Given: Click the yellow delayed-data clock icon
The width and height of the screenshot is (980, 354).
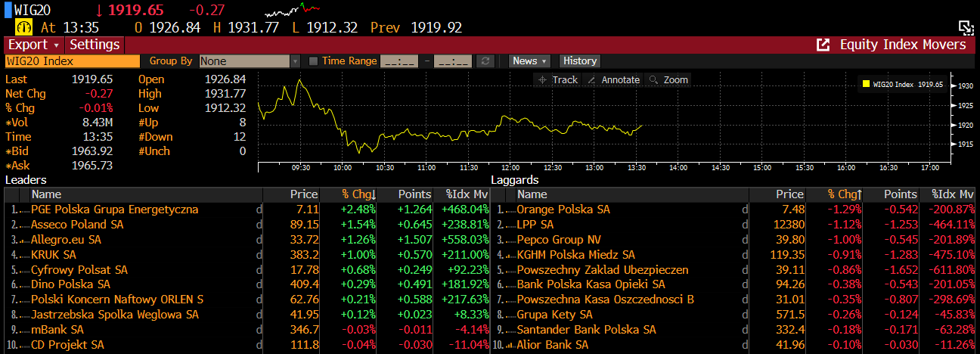Looking at the screenshot, I should tap(23, 26).
